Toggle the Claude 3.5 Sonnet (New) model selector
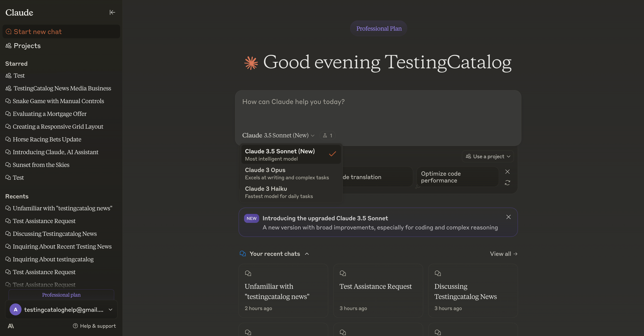The image size is (644, 336). point(279,135)
